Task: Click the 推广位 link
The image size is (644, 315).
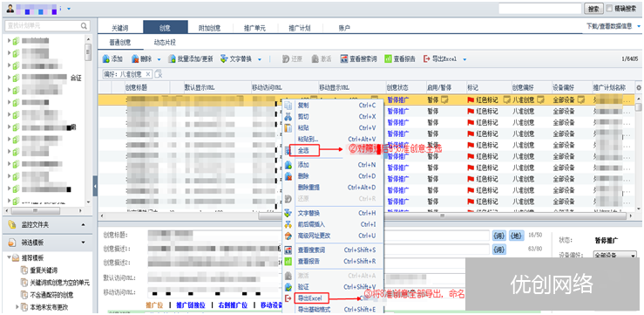Action: 154,305
